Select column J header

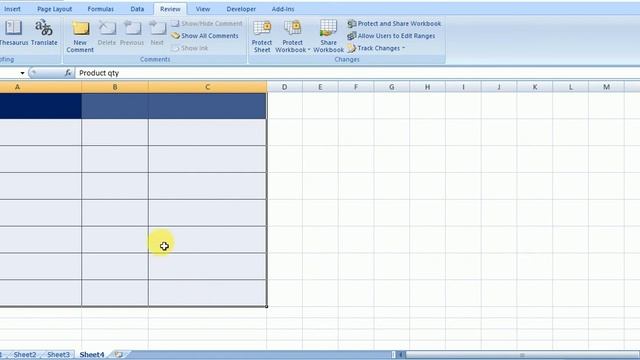coord(499,87)
